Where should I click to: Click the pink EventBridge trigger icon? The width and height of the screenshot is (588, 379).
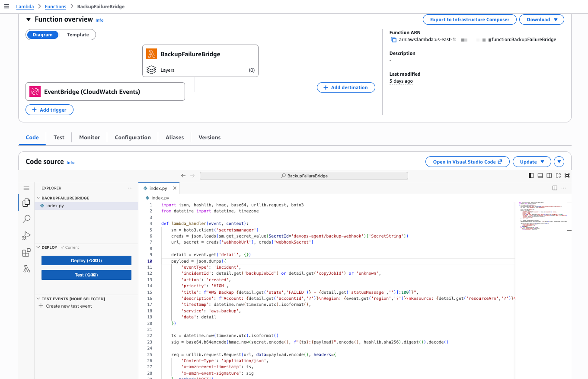click(35, 92)
